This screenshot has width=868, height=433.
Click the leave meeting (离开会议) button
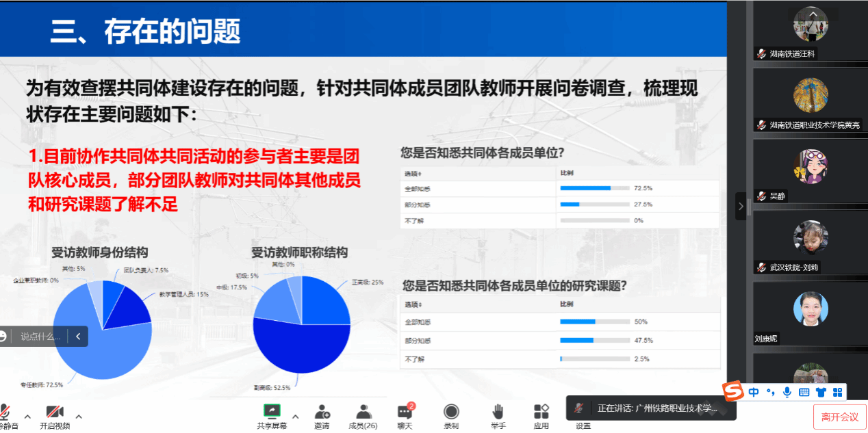click(x=839, y=417)
